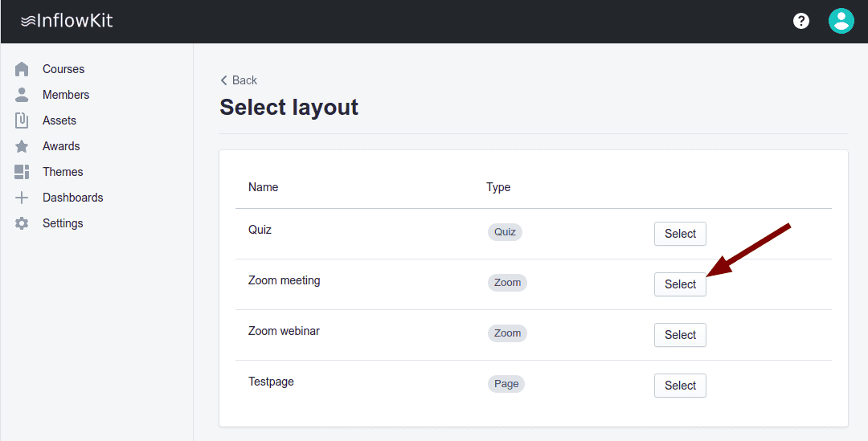This screenshot has width=868, height=441.
Task: Select the Quiz layout
Action: click(x=680, y=234)
